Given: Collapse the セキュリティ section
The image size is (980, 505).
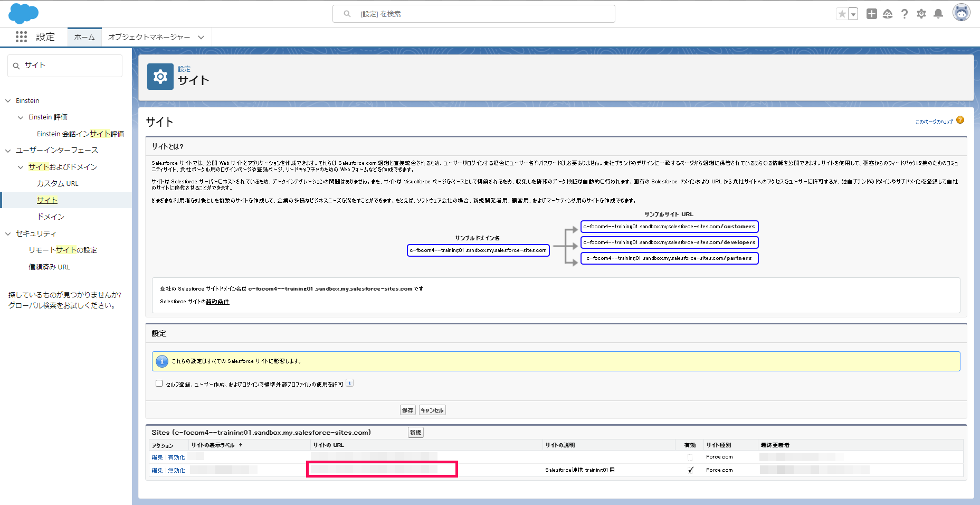Looking at the screenshot, I should (x=8, y=233).
